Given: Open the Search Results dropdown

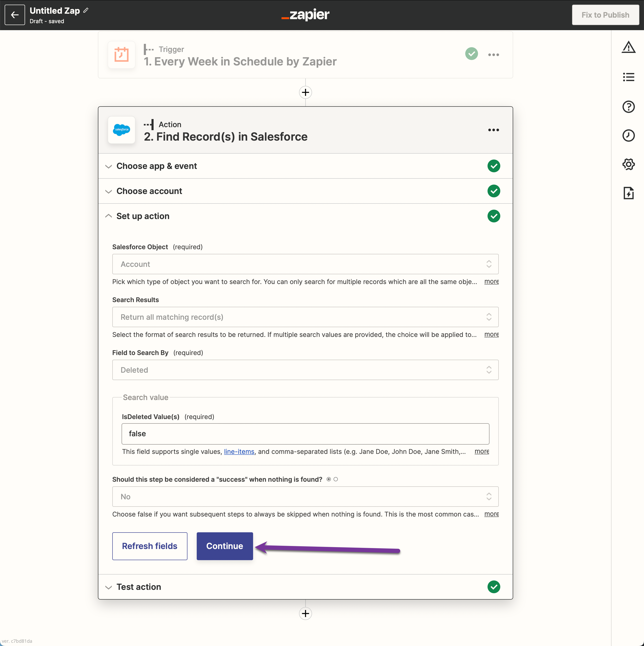Looking at the screenshot, I should point(305,317).
